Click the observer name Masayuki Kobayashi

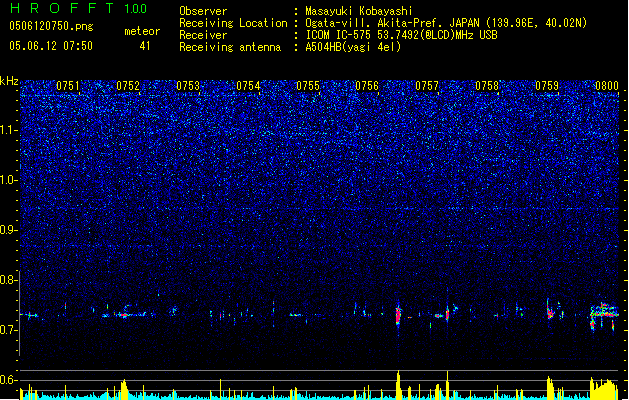[x=359, y=11]
